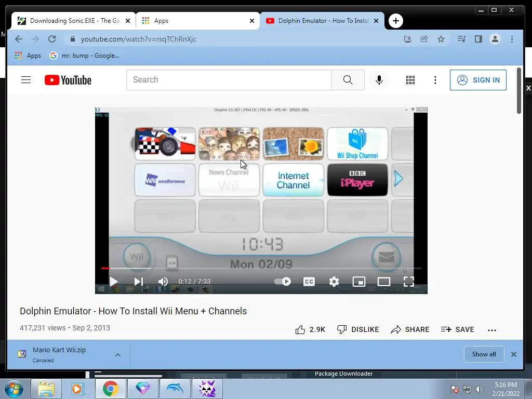This screenshot has height=399, width=532.
Task: Open video settings gear
Action: 334,281
